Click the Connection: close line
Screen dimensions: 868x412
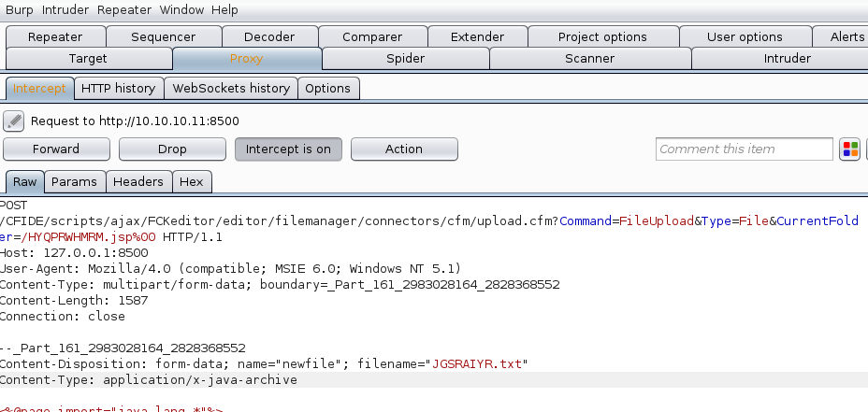pos(63,317)
